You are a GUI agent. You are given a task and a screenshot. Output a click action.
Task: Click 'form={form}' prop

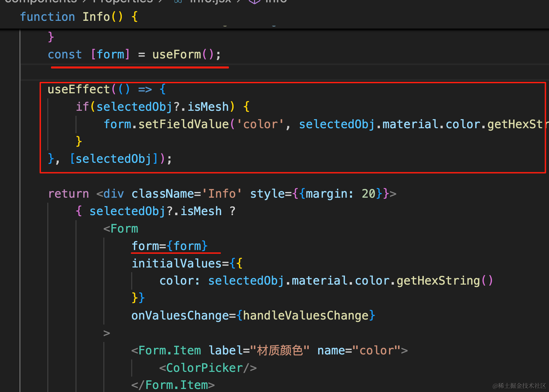pyautogui.click(x=170, y=246)
